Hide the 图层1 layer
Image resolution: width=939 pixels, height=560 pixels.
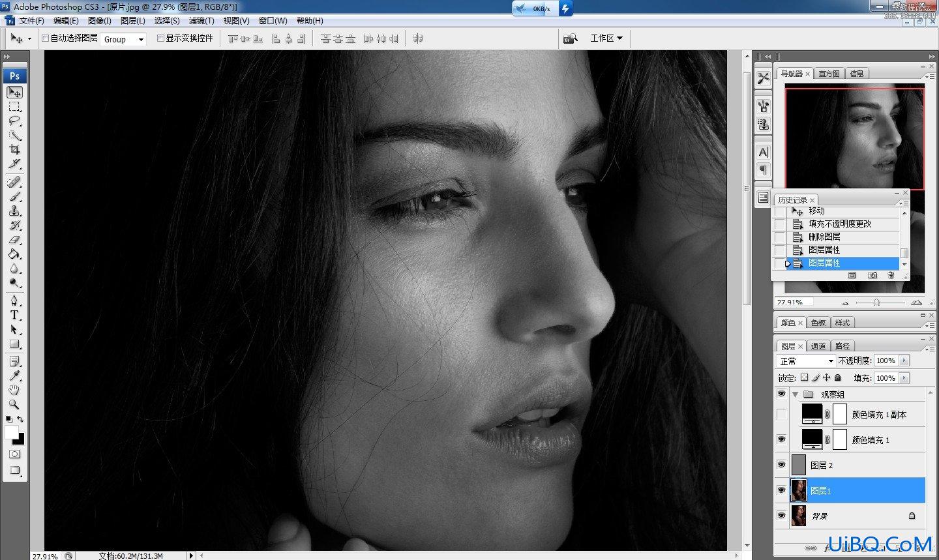[781, 490]
